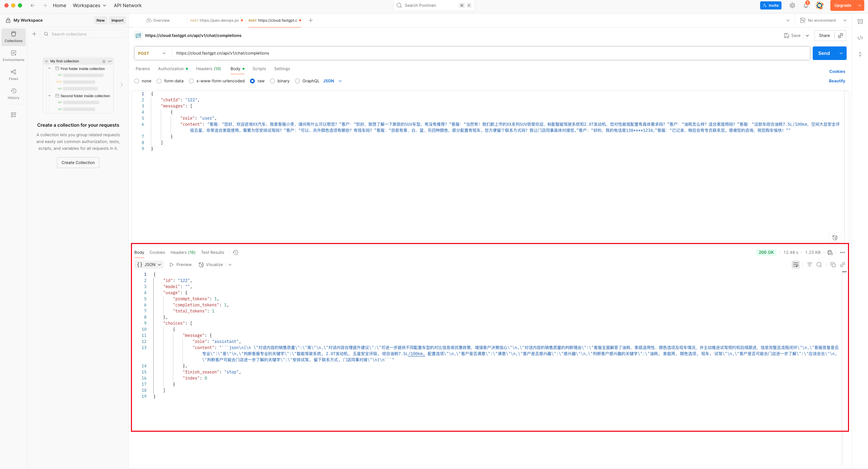
Task: Open the user avatar menu
Action: click(x=819, y=5)
